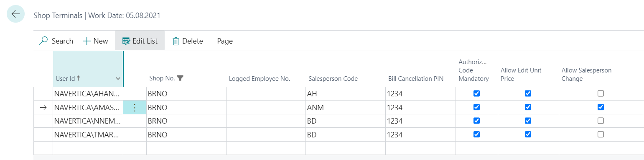
Task: Open row options three-dot menu
Action: pyautogui.click(x=135, y=108)
